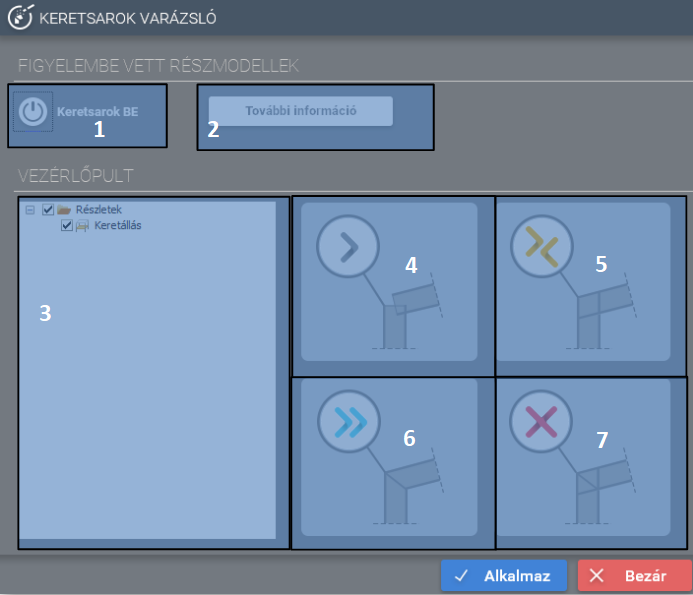Click the Alkalmaz apply button
This screenshot has height=595, width=693.
(x=504, y=576)
